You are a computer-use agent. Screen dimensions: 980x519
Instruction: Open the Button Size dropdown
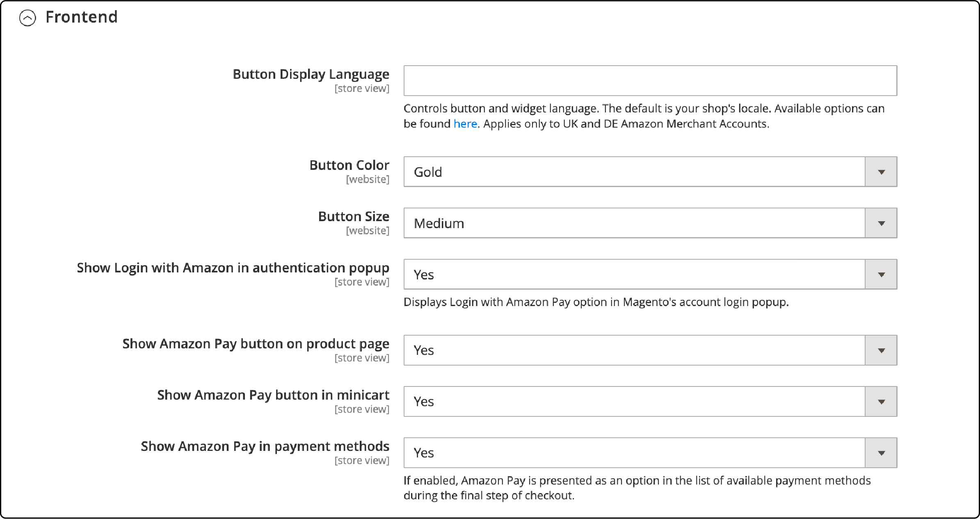coord(650,223)
